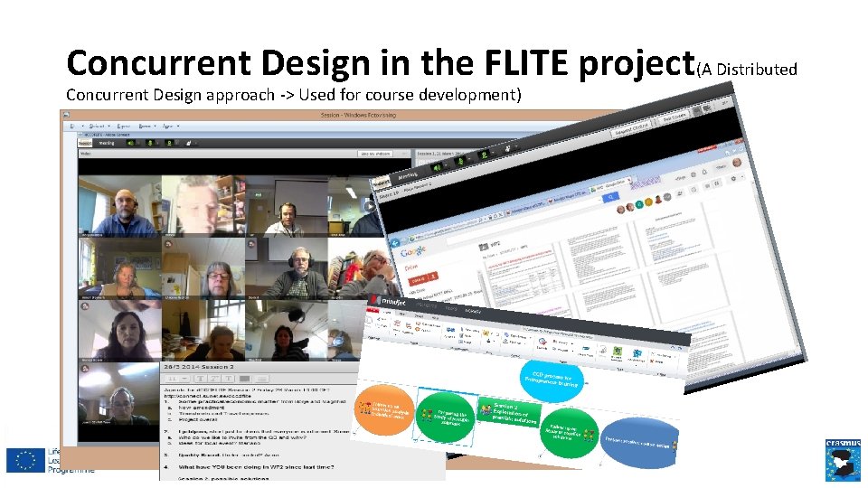Open the speaker options dropdown arrow

137,143
